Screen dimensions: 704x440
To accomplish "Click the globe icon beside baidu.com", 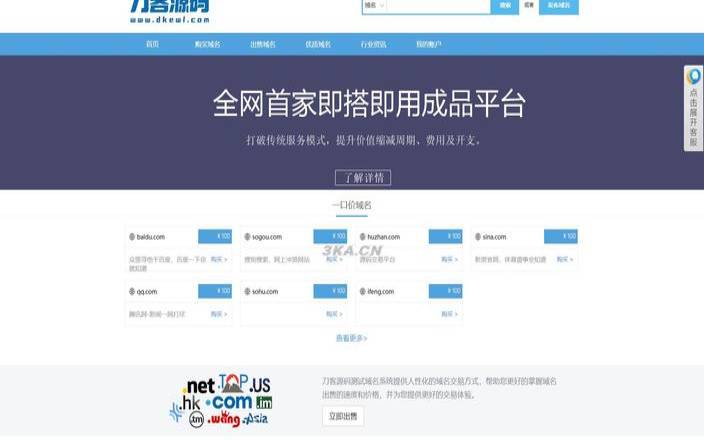I will tap(132, 237).
